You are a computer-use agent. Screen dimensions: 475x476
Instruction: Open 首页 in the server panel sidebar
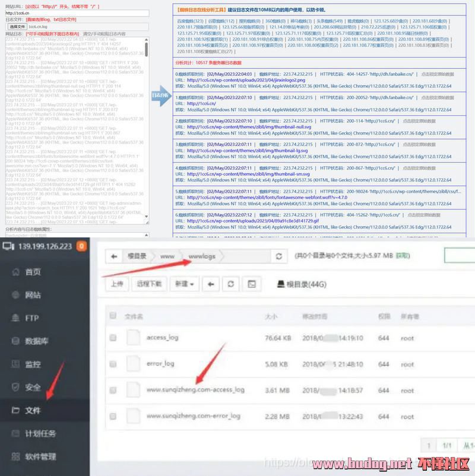coord(33,272)
